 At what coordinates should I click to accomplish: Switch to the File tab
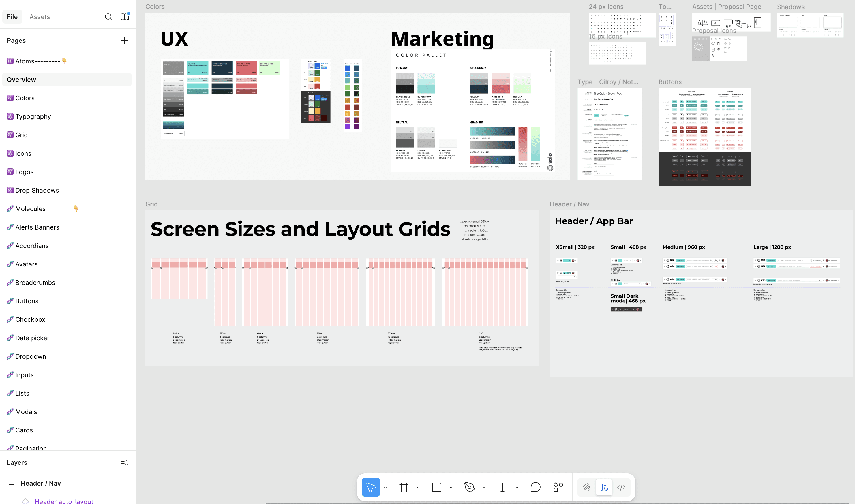click(x=12, y=17)
